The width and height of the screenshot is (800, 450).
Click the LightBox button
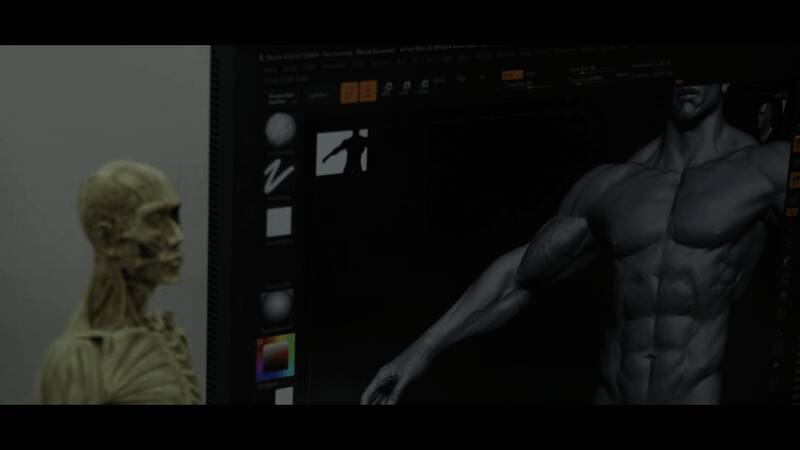318,94
